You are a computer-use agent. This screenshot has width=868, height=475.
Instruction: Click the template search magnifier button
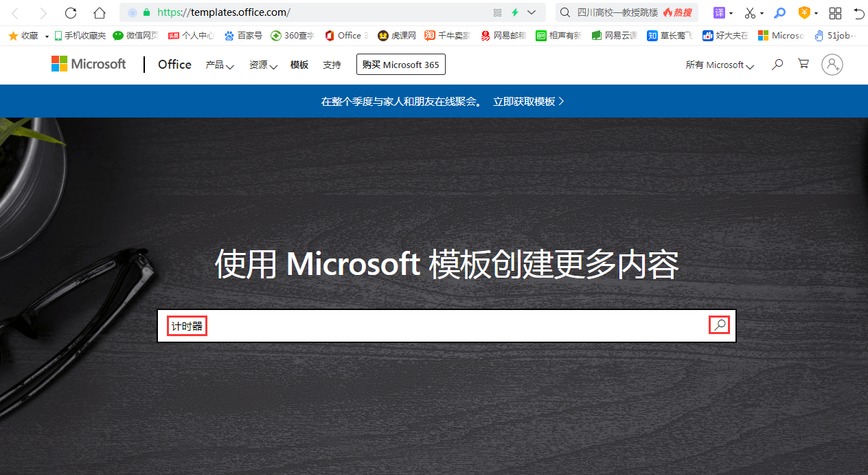tap(719, 325)
